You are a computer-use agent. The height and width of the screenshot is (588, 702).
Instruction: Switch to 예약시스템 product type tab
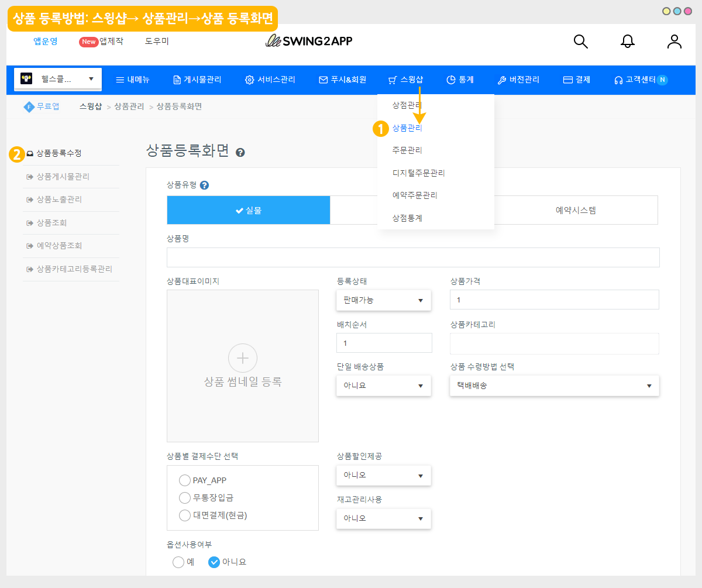pyautogui.click(x=576, y=211)
